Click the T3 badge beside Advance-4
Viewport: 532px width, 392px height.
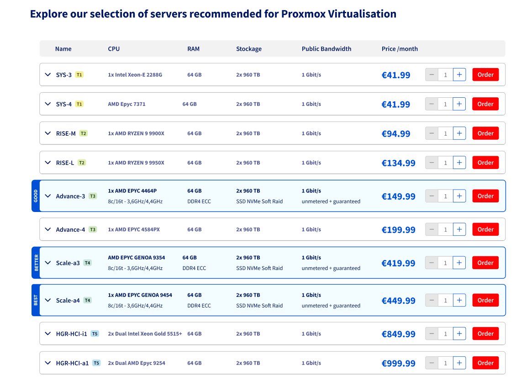(93, 229)
